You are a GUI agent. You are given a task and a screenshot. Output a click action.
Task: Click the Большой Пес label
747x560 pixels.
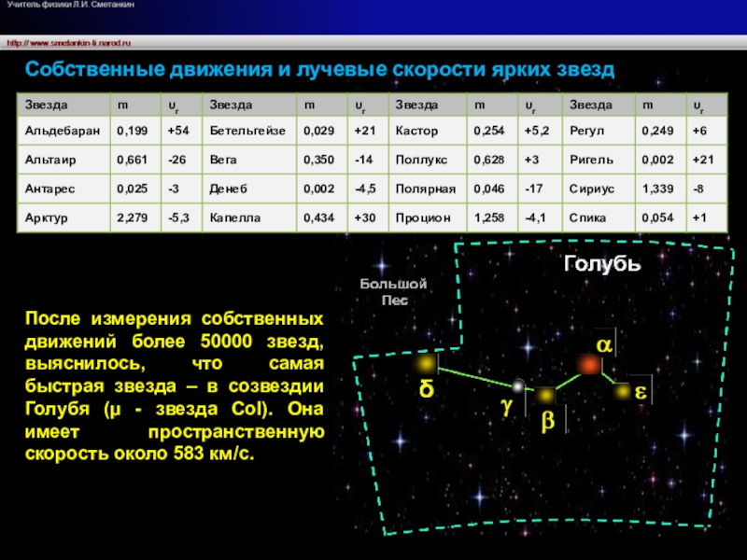click(393, 292)
